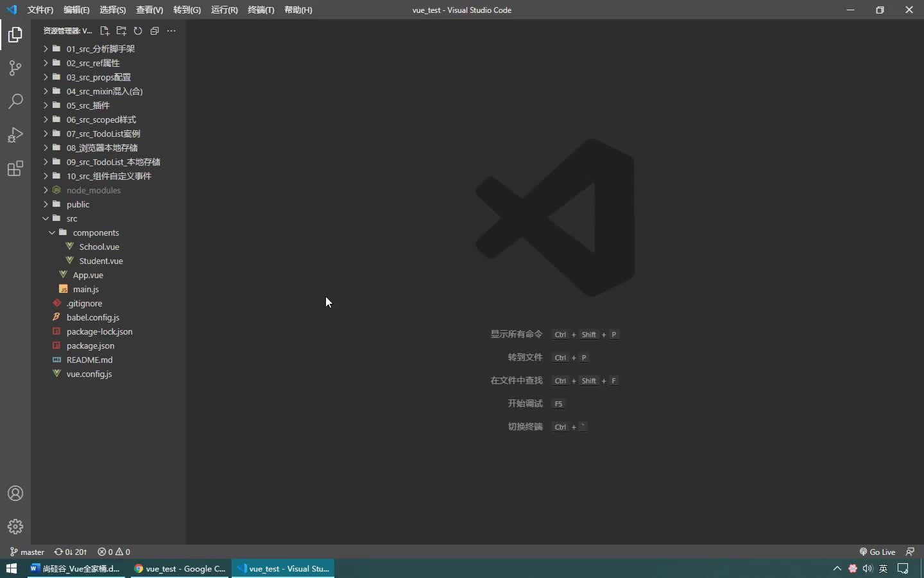Click the New File icon in explorer
This screenshot has height=578, width=924.
[105, 31]
